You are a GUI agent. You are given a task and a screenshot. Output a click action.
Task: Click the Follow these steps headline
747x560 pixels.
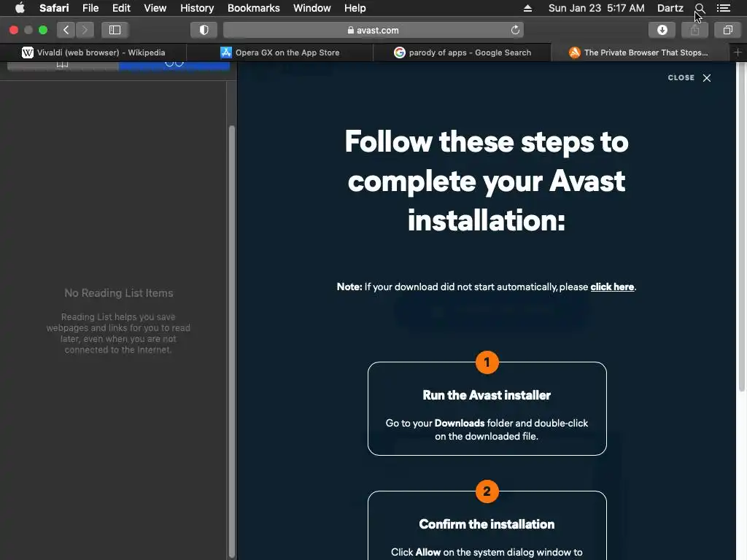pos(487,181)
